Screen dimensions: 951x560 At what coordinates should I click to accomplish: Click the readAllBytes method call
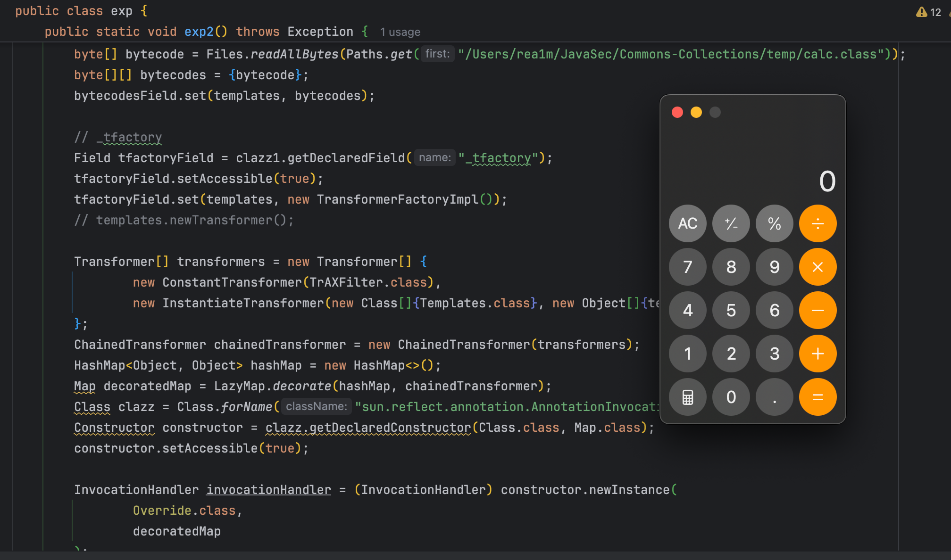tap(294, 54)
